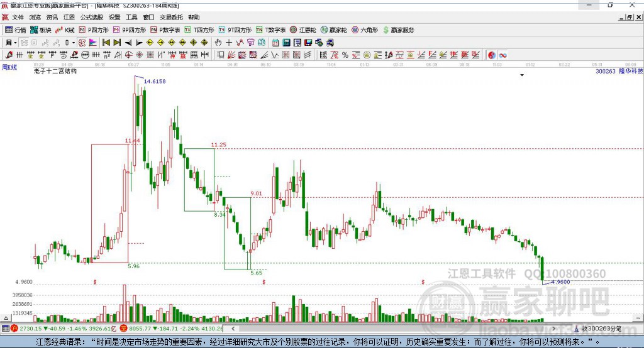Viewport: 644px width, 348px height.
Task: Click the colored flag icon
Action: point(93,43)
